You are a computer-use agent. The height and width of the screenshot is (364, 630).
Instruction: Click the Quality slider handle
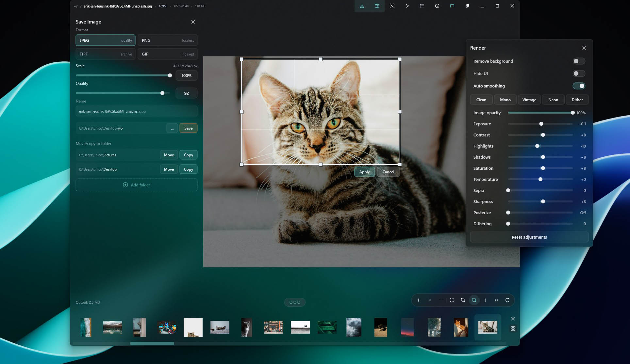click(x=162, y=93)
